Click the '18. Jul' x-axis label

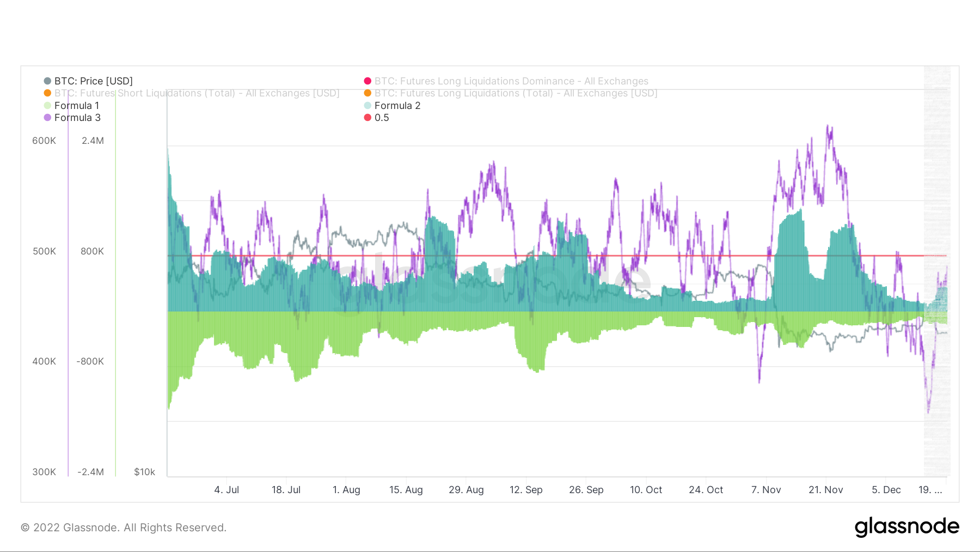click(x=286, y=490)
